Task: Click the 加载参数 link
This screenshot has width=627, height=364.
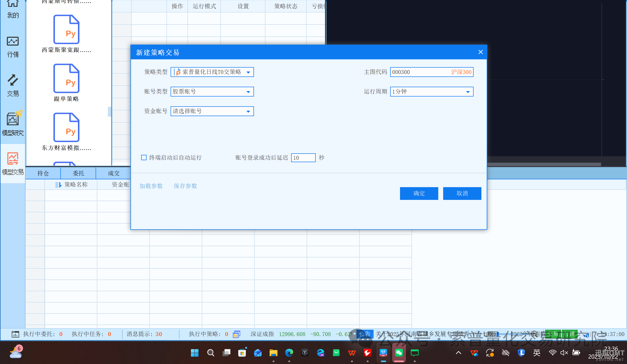Action: 151,186
